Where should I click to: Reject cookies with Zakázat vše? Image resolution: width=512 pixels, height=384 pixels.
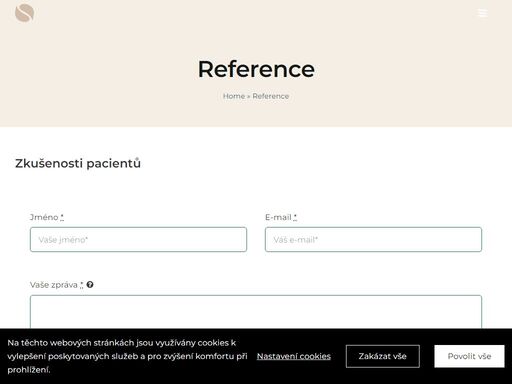tap(383, 356)
